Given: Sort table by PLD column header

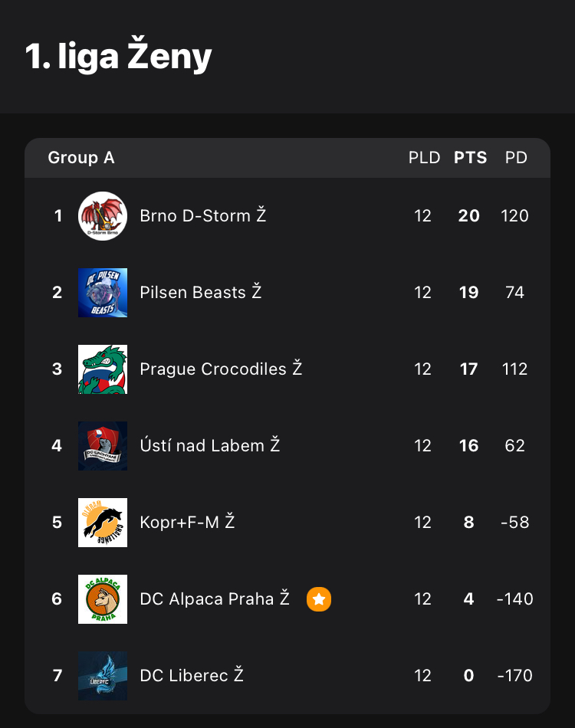Looking at the screenshot, I should (424, 158).
